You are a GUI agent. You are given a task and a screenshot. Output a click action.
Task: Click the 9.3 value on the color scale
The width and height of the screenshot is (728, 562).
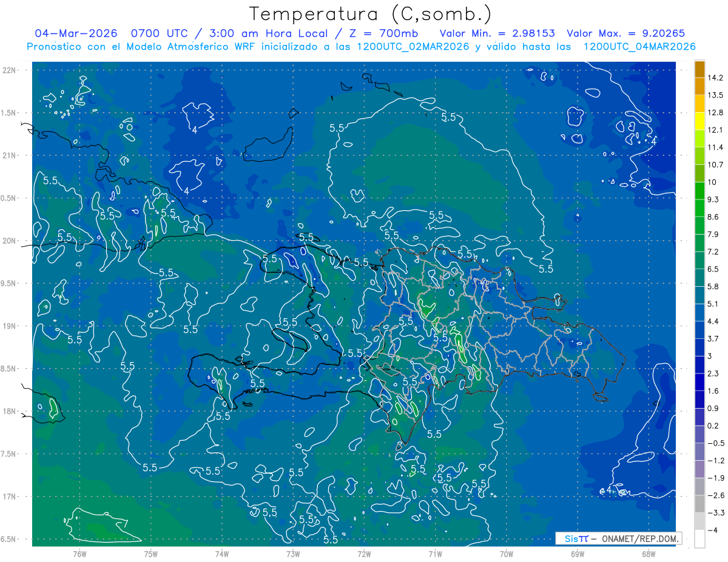(x=713, y=199)
